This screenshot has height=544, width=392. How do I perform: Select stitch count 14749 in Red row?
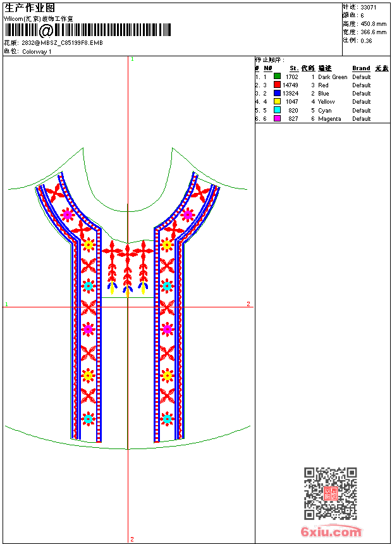pyautogui.click(x=290, y=85)
